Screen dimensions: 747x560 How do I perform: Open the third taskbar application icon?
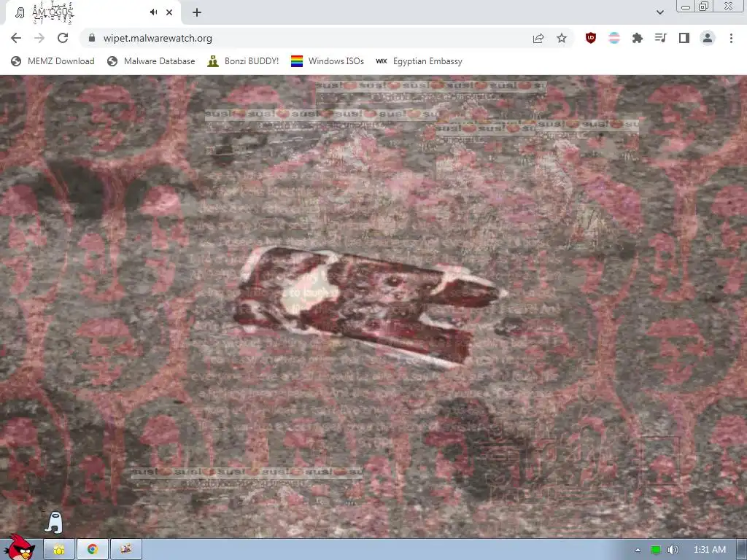[x=125, y=550]
